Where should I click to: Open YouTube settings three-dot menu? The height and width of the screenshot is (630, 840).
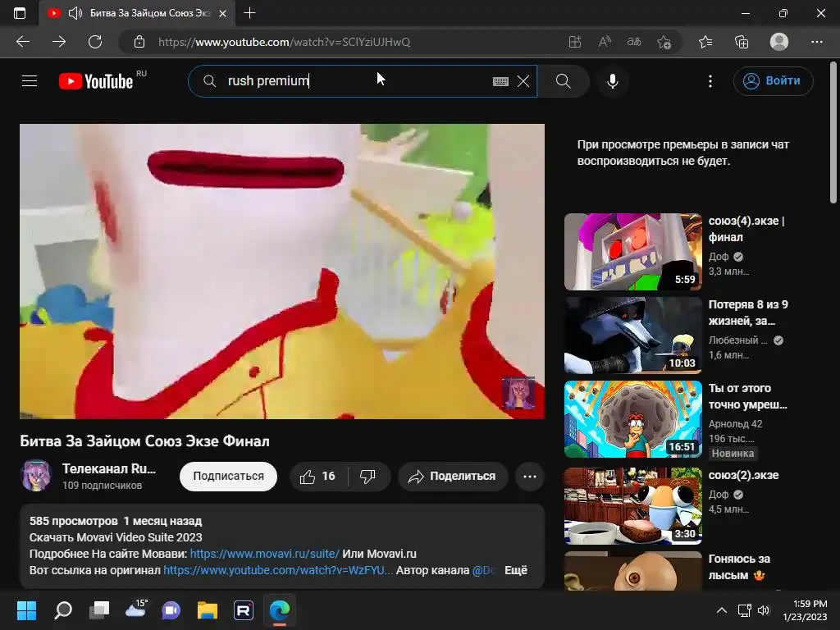(710, 81)
